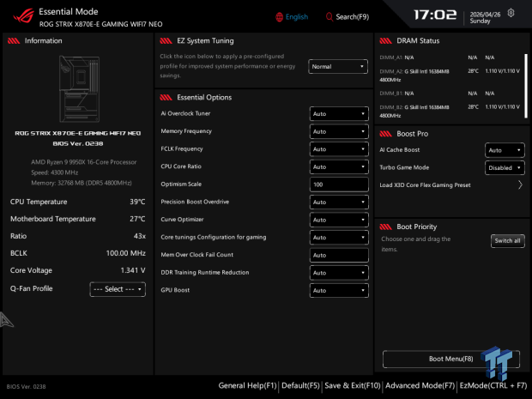Screen dimensions: 532x399
Task: Switch to Advanced Mode(F7)
Action: 420,385
